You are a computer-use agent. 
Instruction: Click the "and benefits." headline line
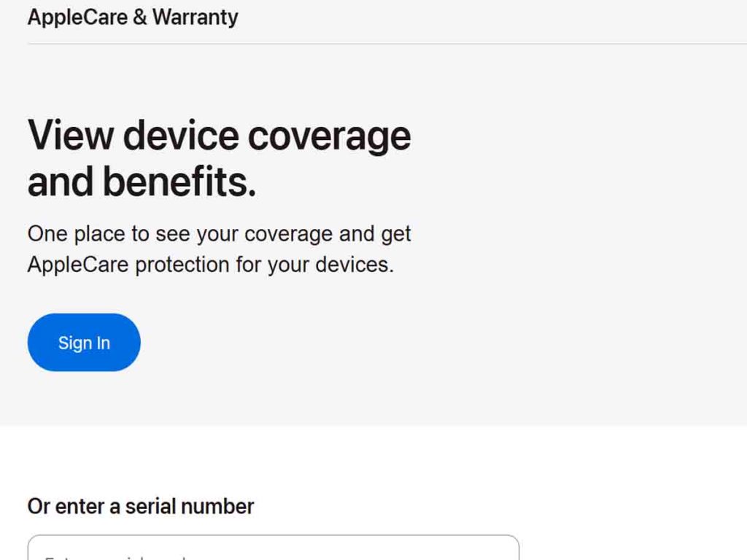[x=142, y=182]
